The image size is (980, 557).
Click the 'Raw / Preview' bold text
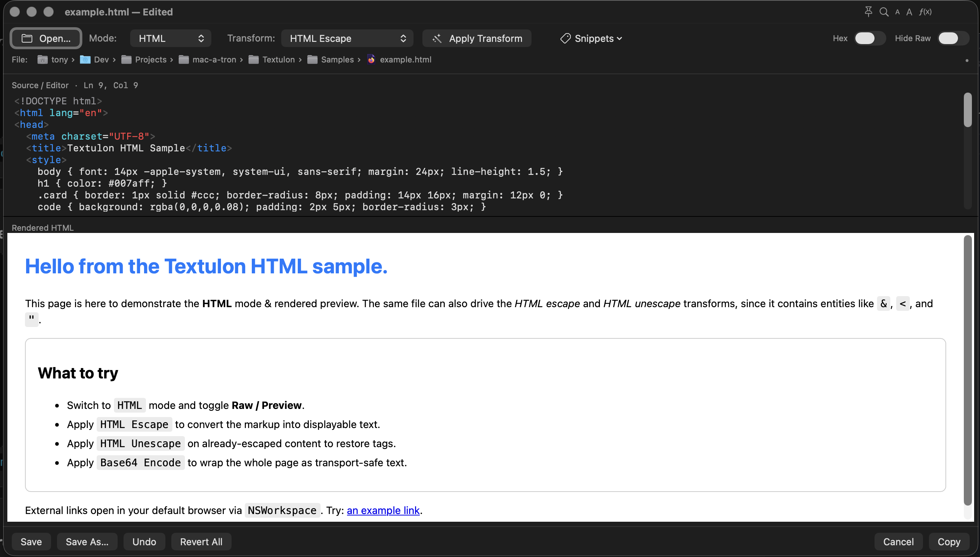pos(267,406)
